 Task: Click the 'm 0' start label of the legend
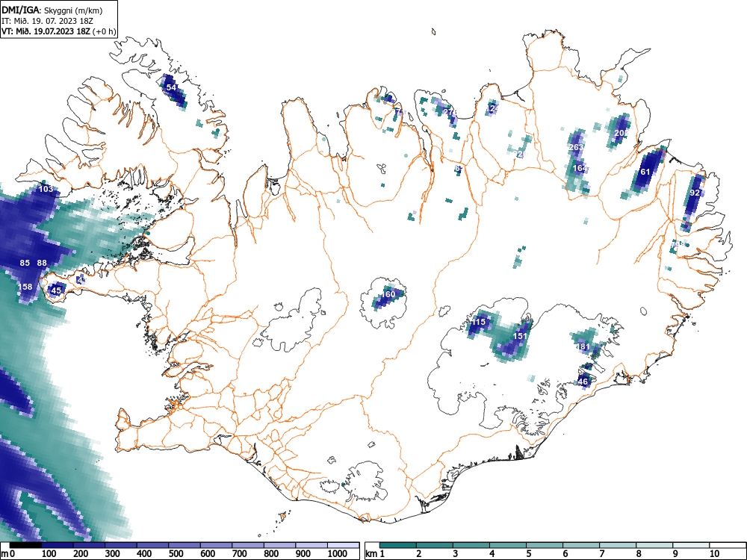pos(8,553)
